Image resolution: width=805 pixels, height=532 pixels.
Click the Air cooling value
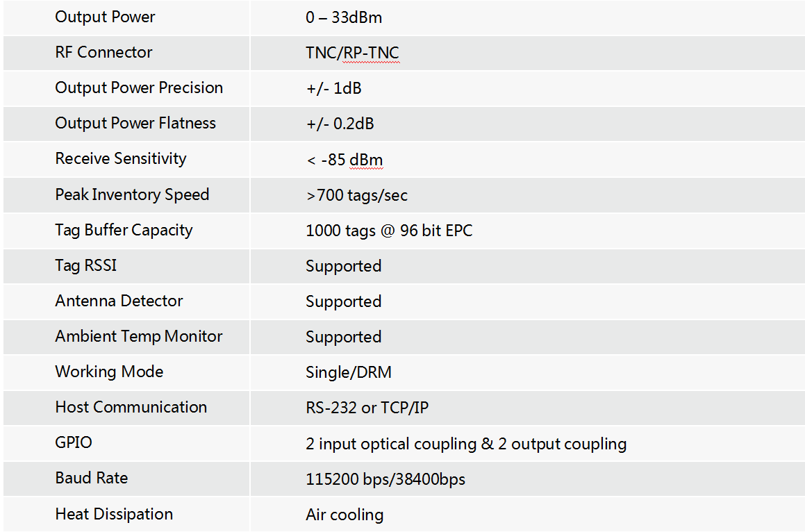(x=345, y=515)
